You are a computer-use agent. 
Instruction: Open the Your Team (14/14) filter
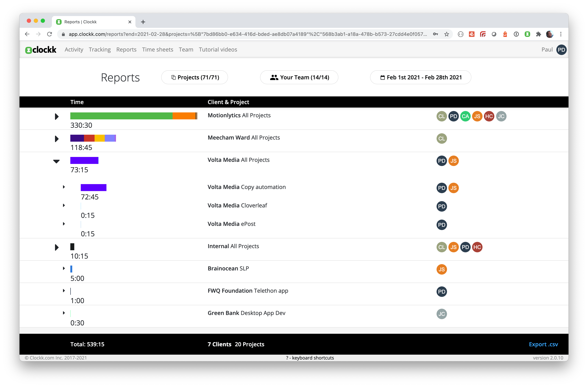point(299,77)
